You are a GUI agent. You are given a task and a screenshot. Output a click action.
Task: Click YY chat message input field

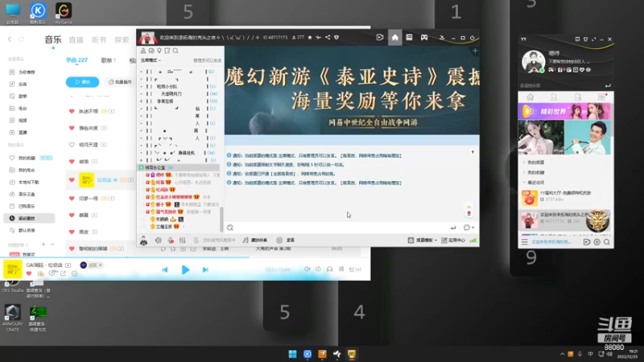pyautogui.click(x=341, y=228)
